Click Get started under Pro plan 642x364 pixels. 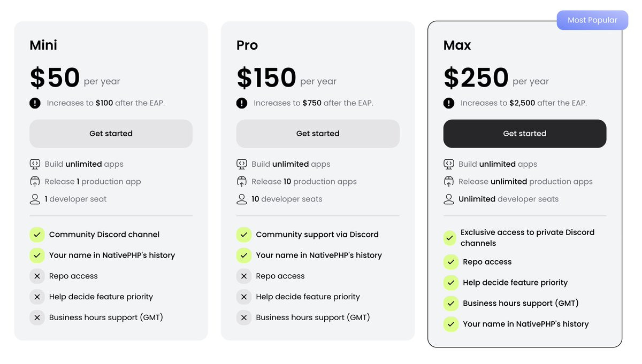(x=318, y=134)
